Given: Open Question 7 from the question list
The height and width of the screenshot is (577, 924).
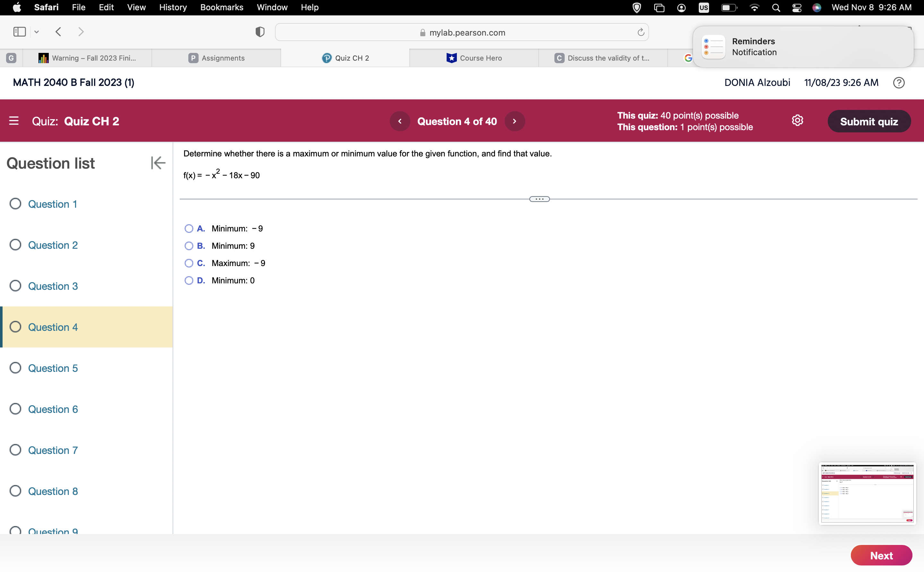Looking at the screenshot, I should click(x=53, y=450).
